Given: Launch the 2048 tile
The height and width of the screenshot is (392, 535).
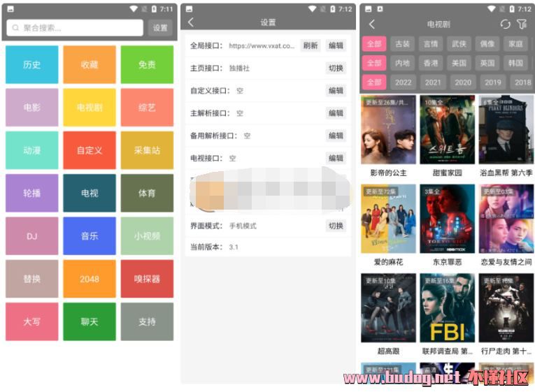Looking at the screenshot, I should point(90,279).
